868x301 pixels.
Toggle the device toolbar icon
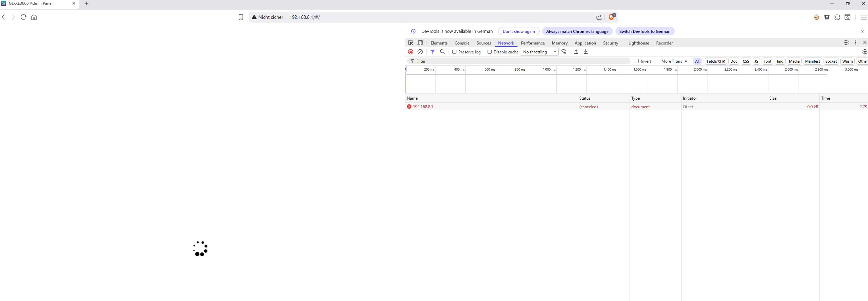pyautogui.click(x=420, y=43)
